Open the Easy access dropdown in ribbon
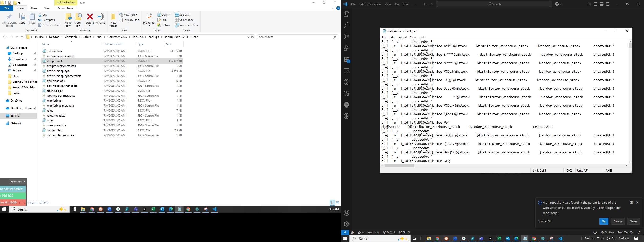Image resolution: width=644 pixels, height=242 pixels. [x=129, y=20]
